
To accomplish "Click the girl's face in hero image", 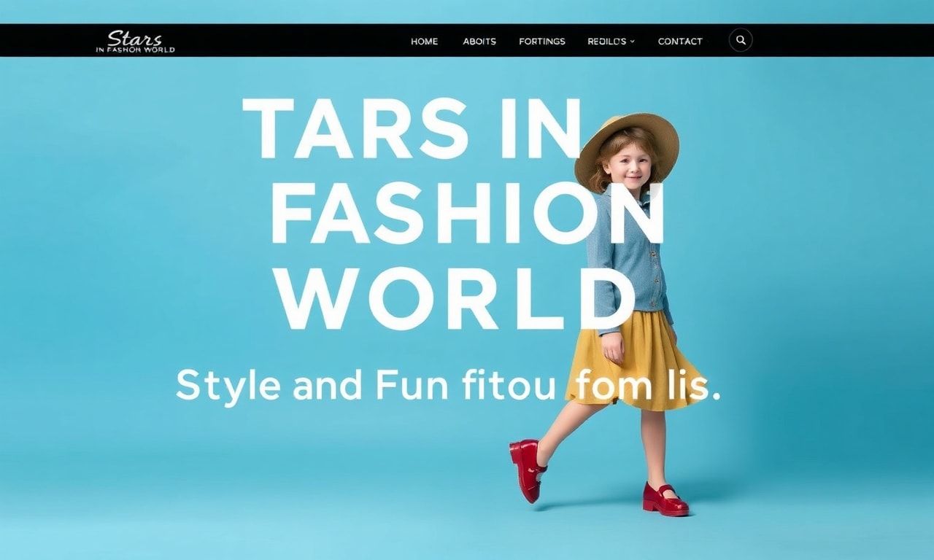I will (x=628, y=166).
